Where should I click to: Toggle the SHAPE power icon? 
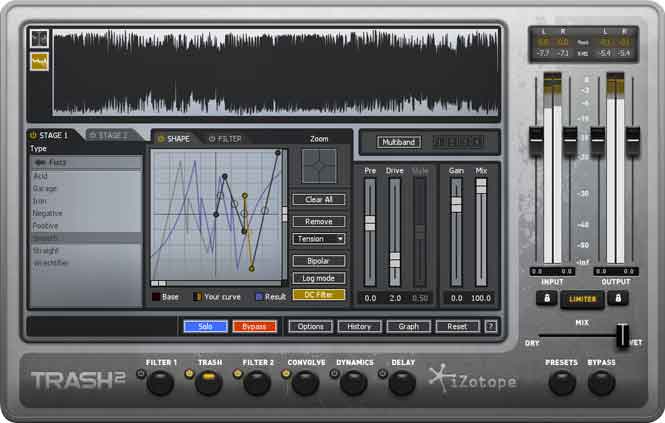click(x=161, y=139)
